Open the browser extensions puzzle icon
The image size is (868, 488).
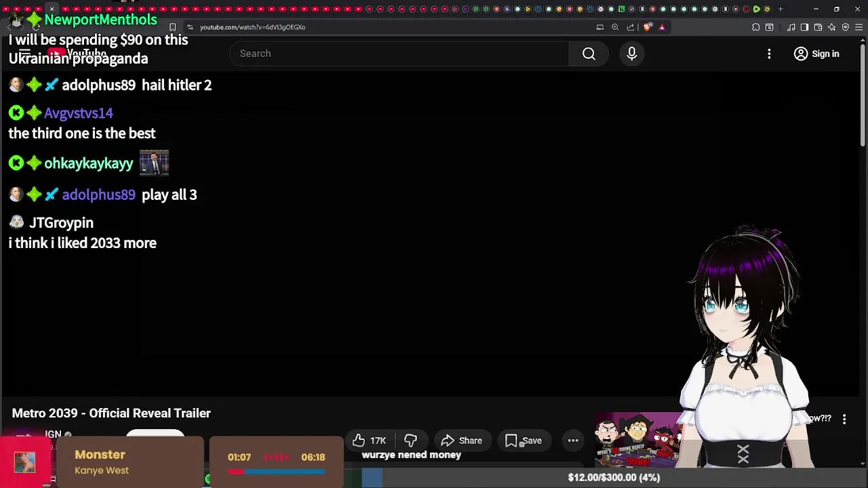point(756,27)
